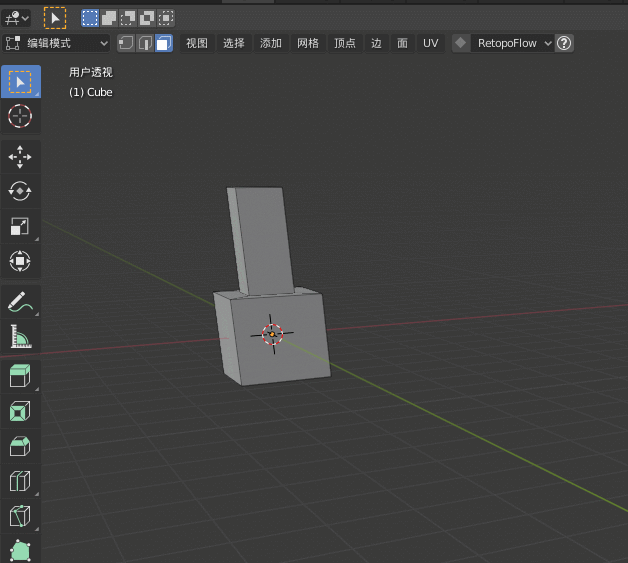This screenshot has height=563, width=628.
Task: Select the Poly Build tool
Action: (x=20, y=549)
